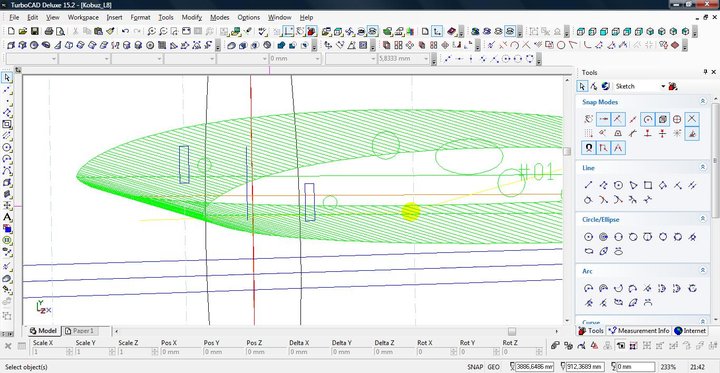Click the horizontal scrollbar thumb below the drawing
This screenshot has width=720, height=373.
(x=512, y=331)
